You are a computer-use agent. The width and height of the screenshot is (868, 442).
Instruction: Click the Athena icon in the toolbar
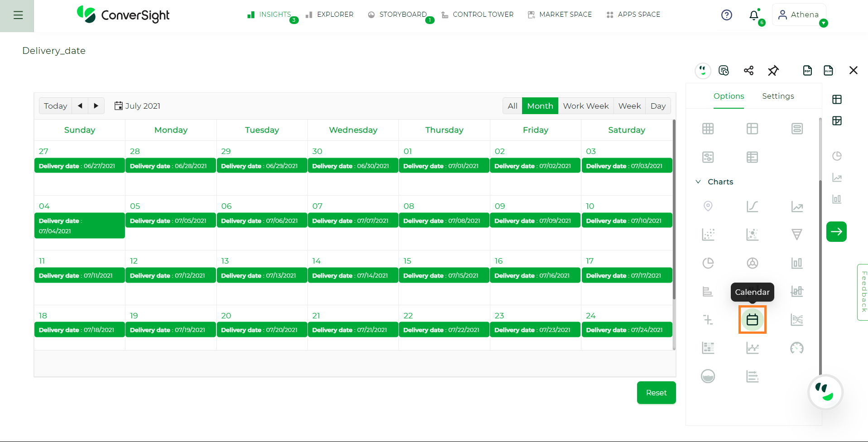tap(703, 70)
